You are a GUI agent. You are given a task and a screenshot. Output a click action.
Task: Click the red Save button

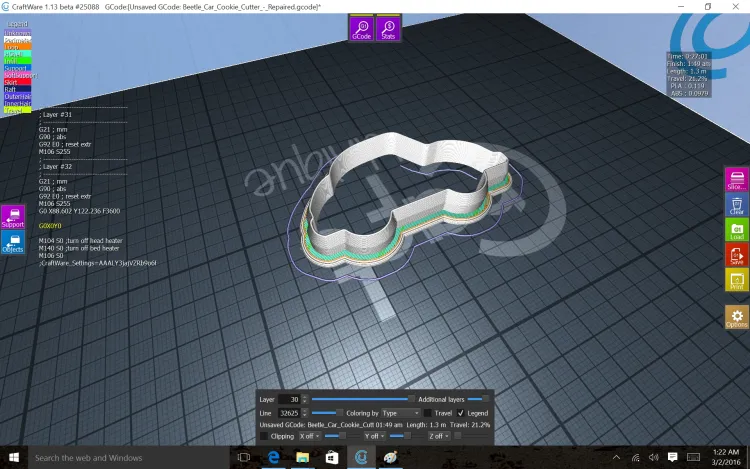(737, 255)
